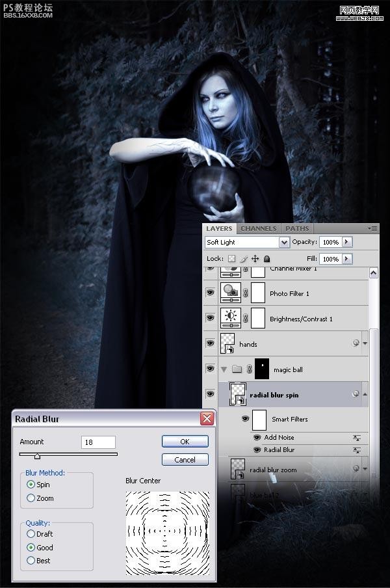The height and width of the screenshot is (588, 390).
Task: Click the magic ball group black mask thumbnail
Action: tap(262, 369)
